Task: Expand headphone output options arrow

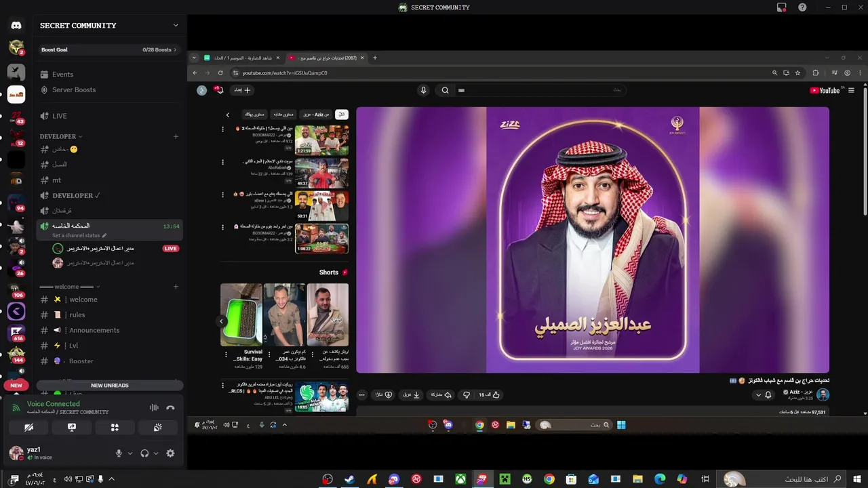Action: coord(155,453)
